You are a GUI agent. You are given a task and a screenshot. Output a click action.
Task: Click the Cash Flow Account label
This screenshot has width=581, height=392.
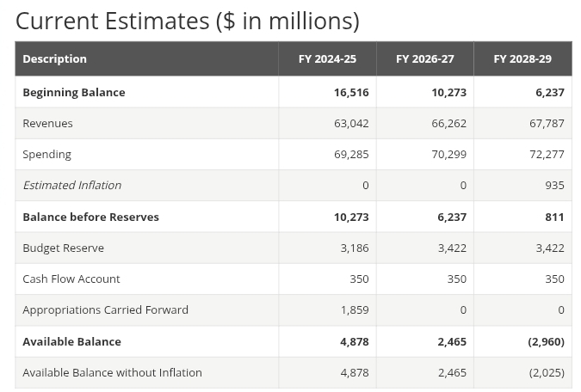tap(71, 279)
